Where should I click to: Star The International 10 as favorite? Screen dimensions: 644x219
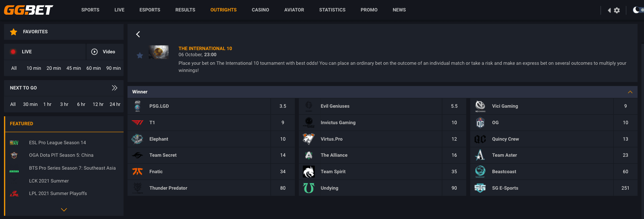click(140, 55)
